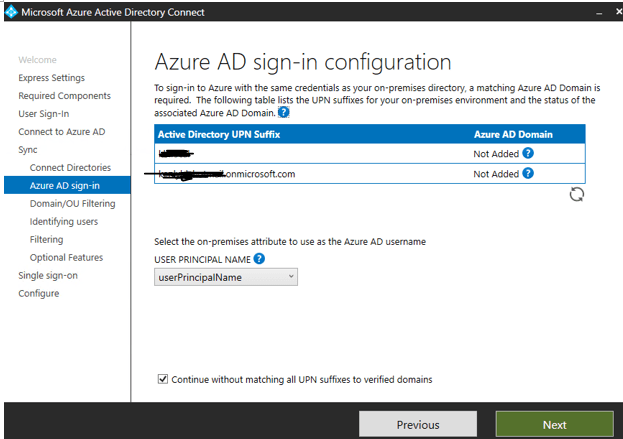This screenshot has width=623, height=439.
Task: Select Single sign-on in sidebar
Action: (x=47, y=276)
